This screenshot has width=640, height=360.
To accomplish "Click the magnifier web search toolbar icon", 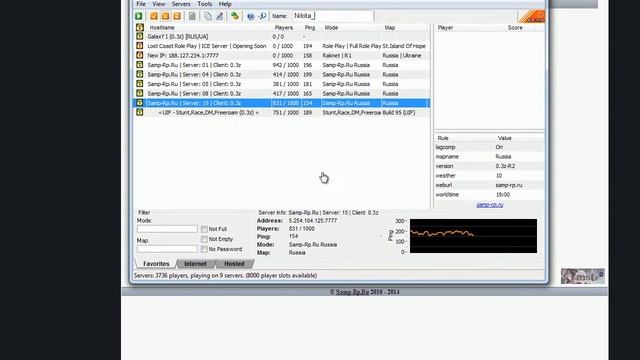I will [262, 16].
